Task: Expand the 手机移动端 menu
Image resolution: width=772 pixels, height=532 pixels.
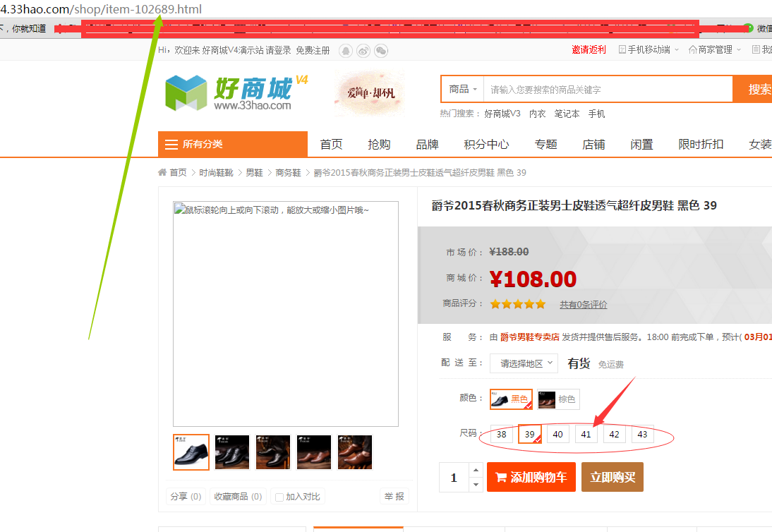Action: tap(649, 49)
